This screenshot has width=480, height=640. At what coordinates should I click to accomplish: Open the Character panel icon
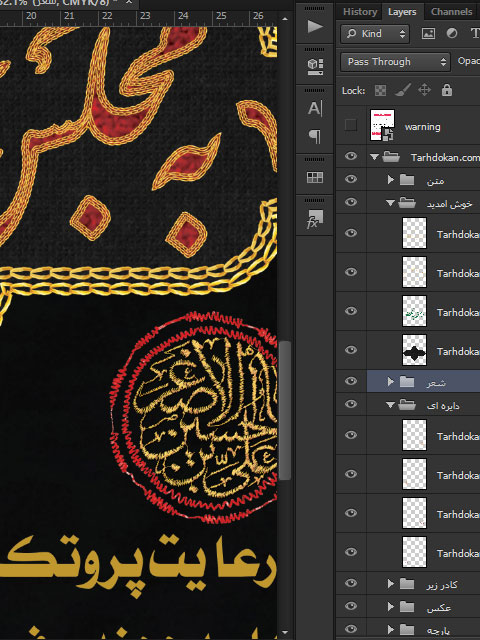[315, 109]
